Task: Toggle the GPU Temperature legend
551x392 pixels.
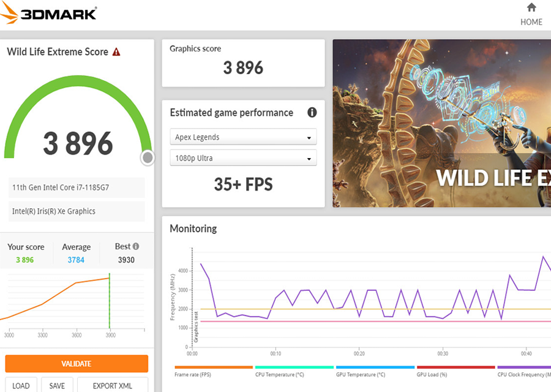Action: [x=375, y=372]
